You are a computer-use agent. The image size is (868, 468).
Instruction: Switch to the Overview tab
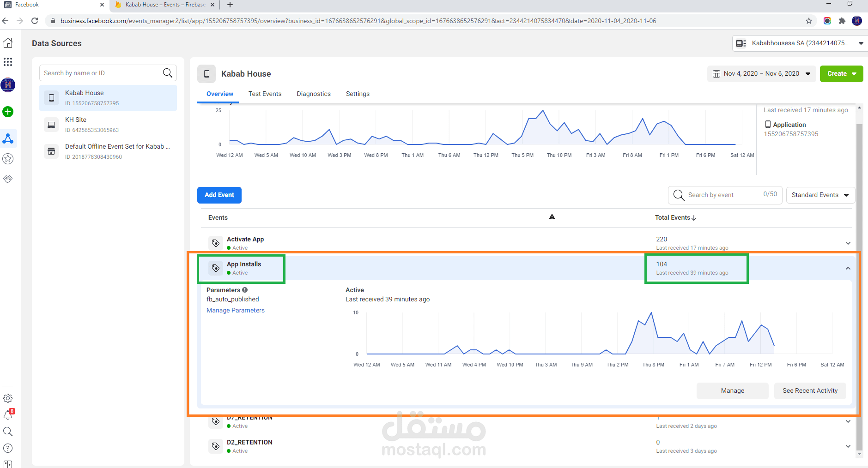(x=220, y=94)
